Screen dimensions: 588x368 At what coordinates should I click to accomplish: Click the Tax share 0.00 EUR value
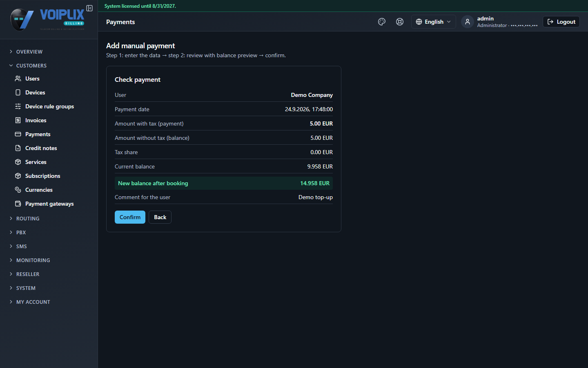coord(321,152)
